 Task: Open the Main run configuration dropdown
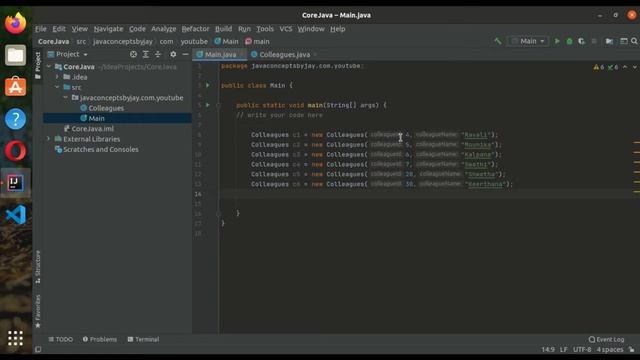point(528,41)
